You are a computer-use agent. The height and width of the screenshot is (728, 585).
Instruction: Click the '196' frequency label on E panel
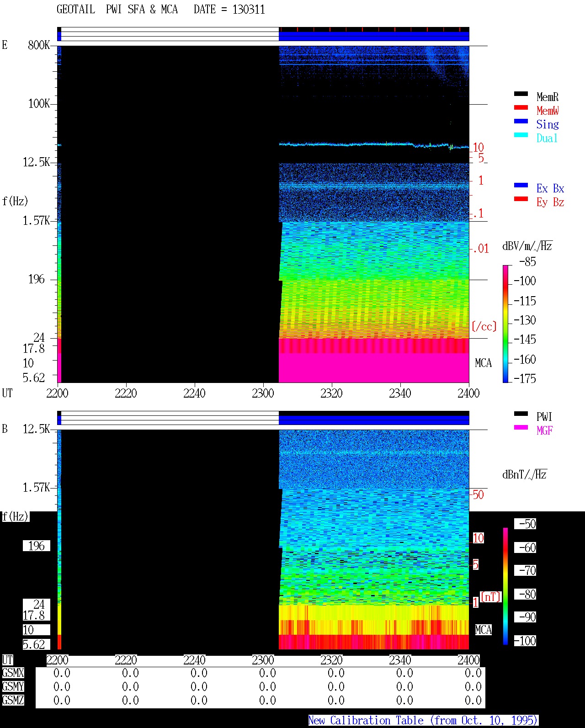37,279
